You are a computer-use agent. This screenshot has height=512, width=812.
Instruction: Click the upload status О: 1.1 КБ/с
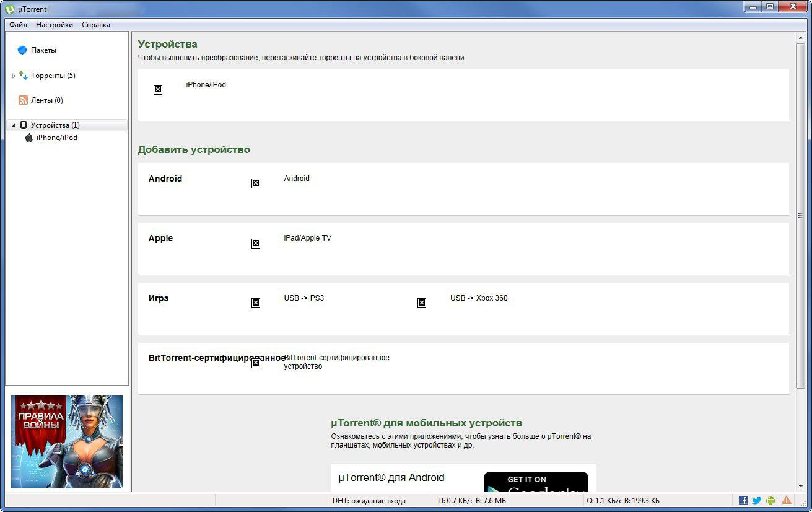coord(622,501)
